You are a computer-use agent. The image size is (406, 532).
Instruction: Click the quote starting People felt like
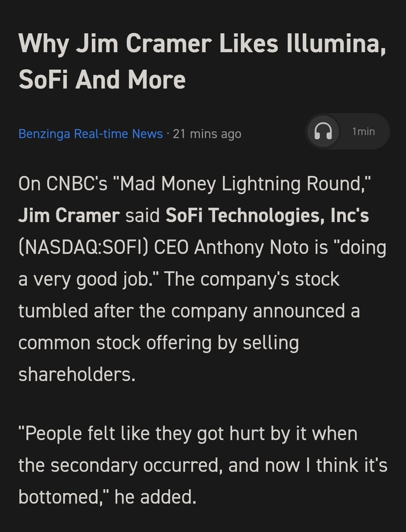tap(203, 465)
